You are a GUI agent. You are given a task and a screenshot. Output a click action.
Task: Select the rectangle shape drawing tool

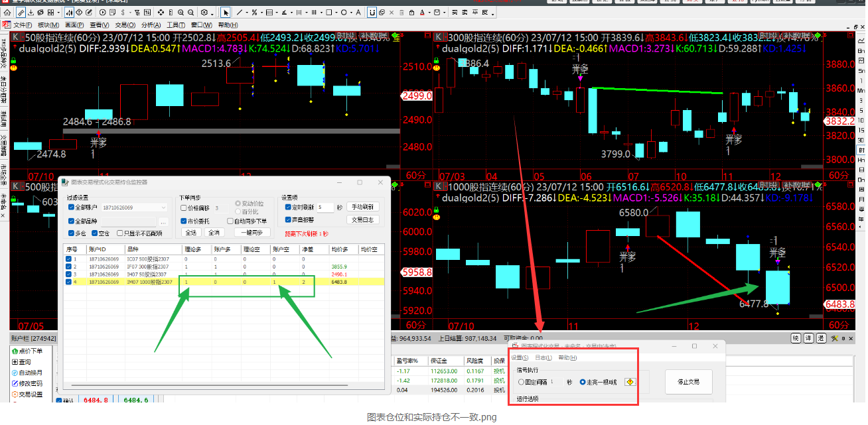coord(329,12)
